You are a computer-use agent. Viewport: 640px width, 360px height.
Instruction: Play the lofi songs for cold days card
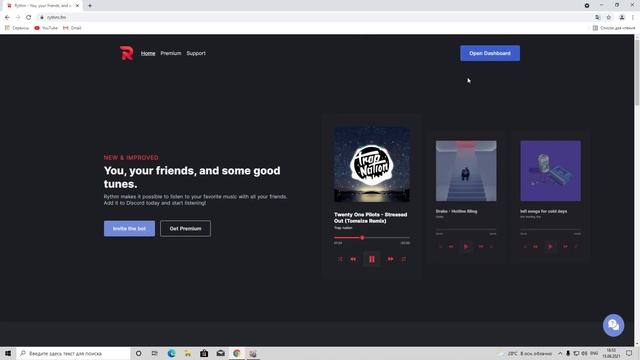[x=550, y=247]
